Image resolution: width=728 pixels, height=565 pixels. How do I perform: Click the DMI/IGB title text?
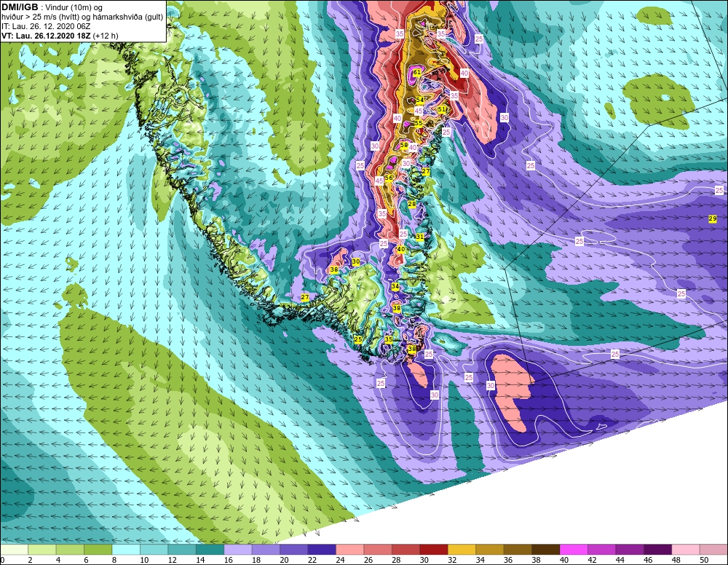pyautogui.click(x=20, y=7)
